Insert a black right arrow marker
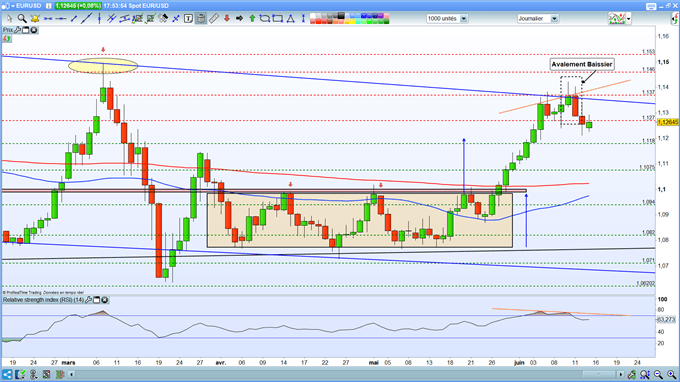 (239, 19)
